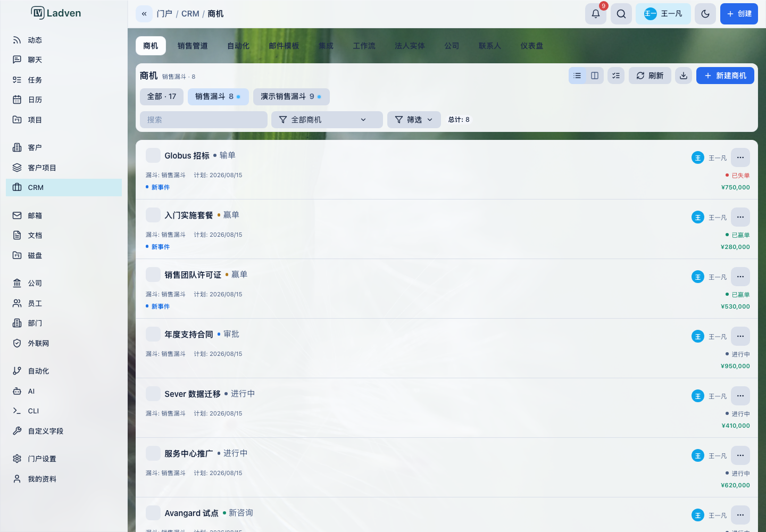
Task: Open 部门 in sidebar
Action: 64,323
